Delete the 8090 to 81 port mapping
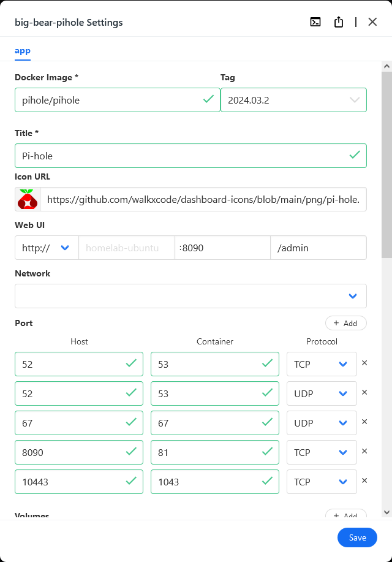This screenshot has height=562, width=392. point(364,451)
